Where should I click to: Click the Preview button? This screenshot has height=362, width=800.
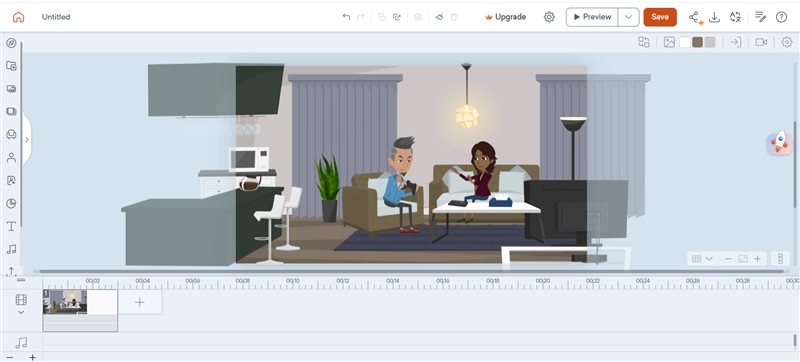click(592, 17)
